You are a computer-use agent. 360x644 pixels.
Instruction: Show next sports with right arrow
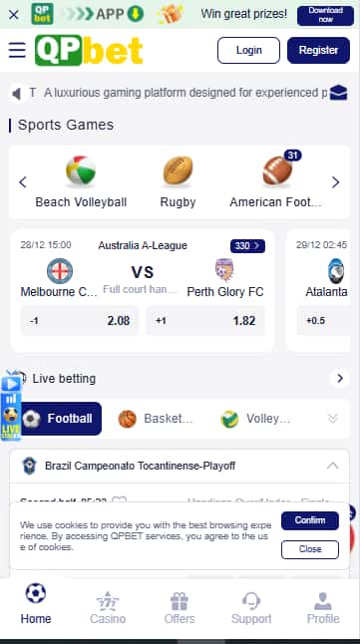coord(336,182)
